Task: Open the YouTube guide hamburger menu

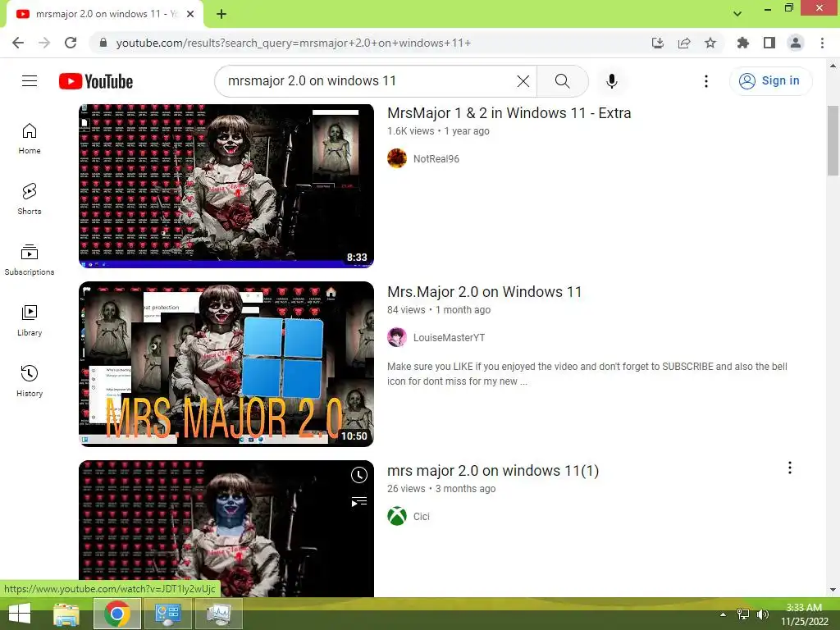Action: [x=30, y=81]
